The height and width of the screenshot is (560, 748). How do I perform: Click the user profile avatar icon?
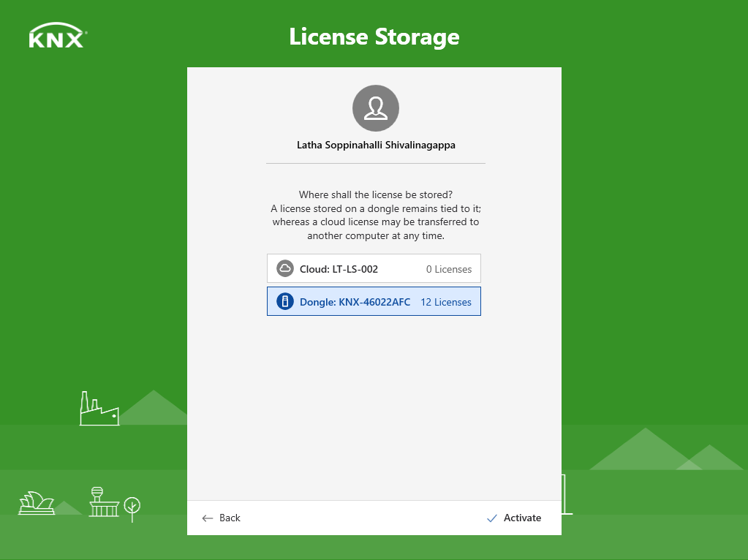point(375,108)
